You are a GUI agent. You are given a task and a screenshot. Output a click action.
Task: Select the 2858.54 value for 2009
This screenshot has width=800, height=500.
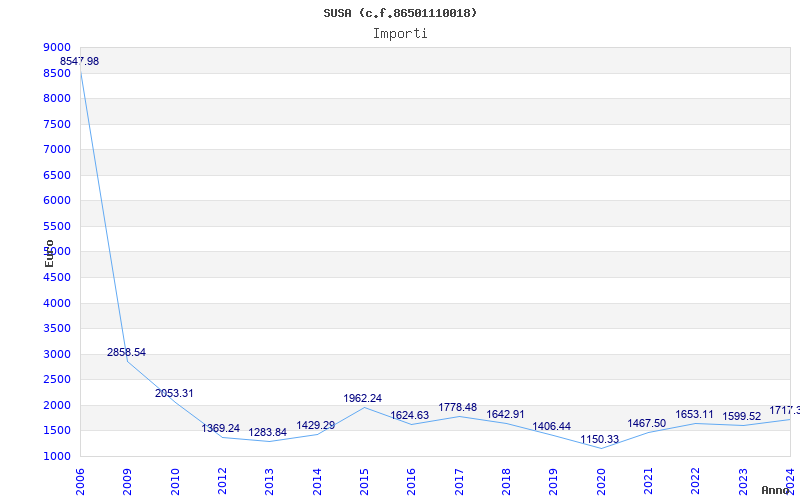click(127, 352)
